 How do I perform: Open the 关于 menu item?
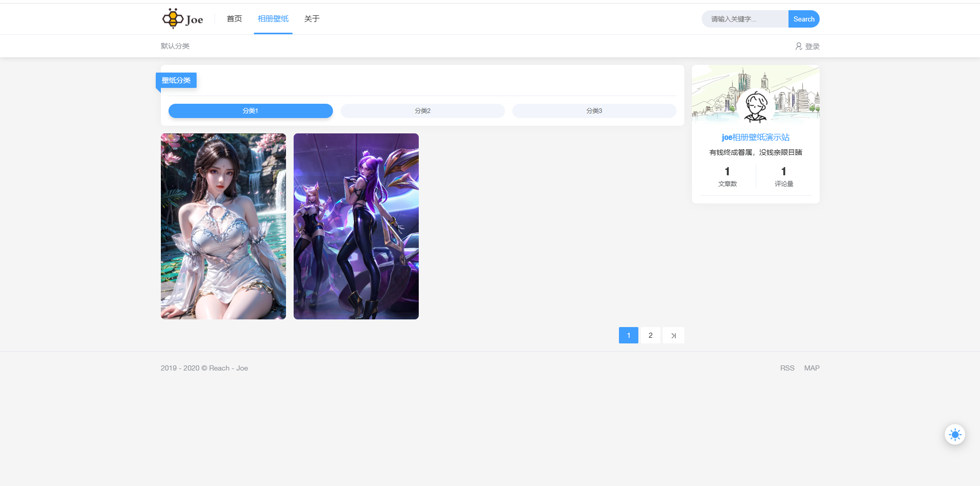(x=312, y=19)
